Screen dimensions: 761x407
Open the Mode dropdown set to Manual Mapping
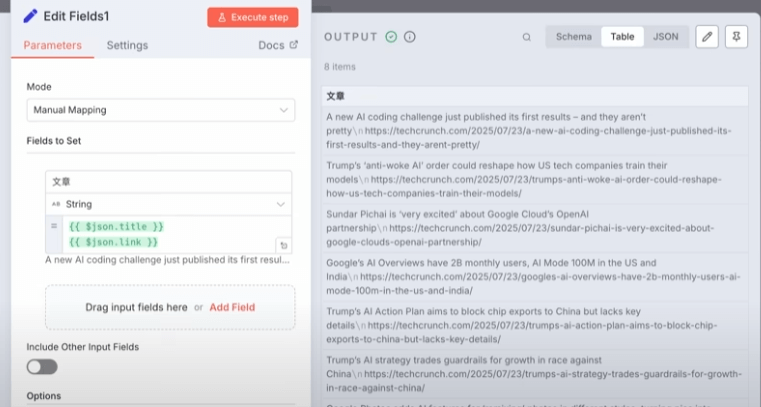(160, 110)
